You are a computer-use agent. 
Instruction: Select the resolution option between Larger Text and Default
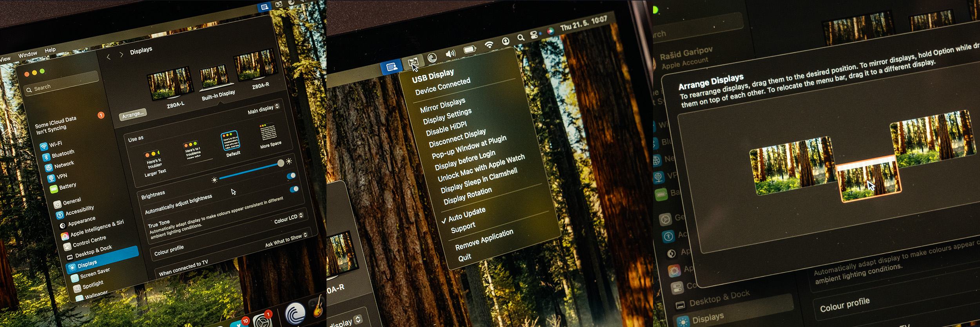pyautogui.click(x=192, y=150)
